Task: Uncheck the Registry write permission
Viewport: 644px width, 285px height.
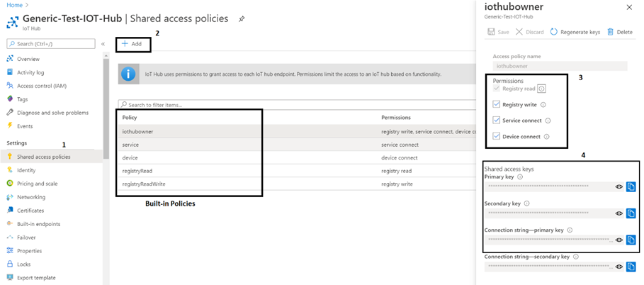Action: pos(496,104)
